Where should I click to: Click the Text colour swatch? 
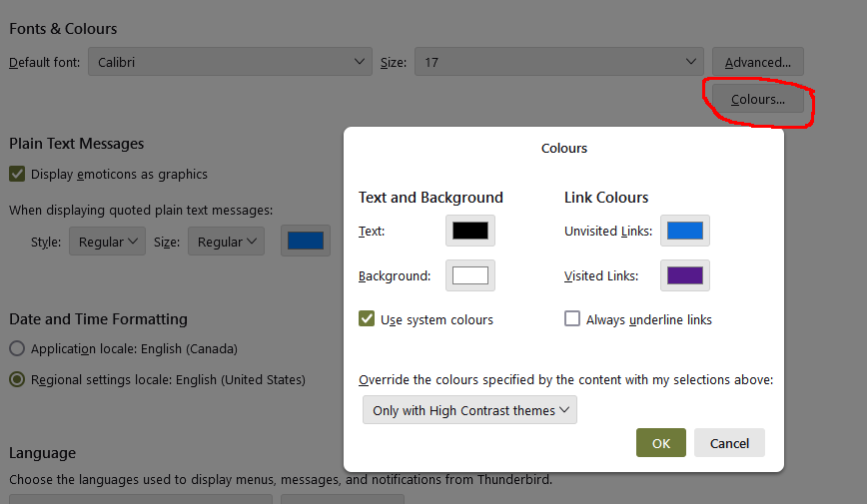[470, 231]
